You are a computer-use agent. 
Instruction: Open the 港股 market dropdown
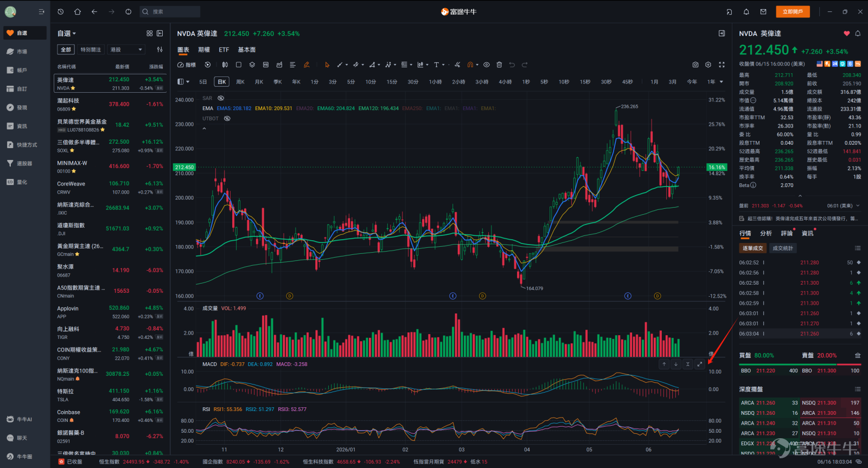[x=126, y=49]
